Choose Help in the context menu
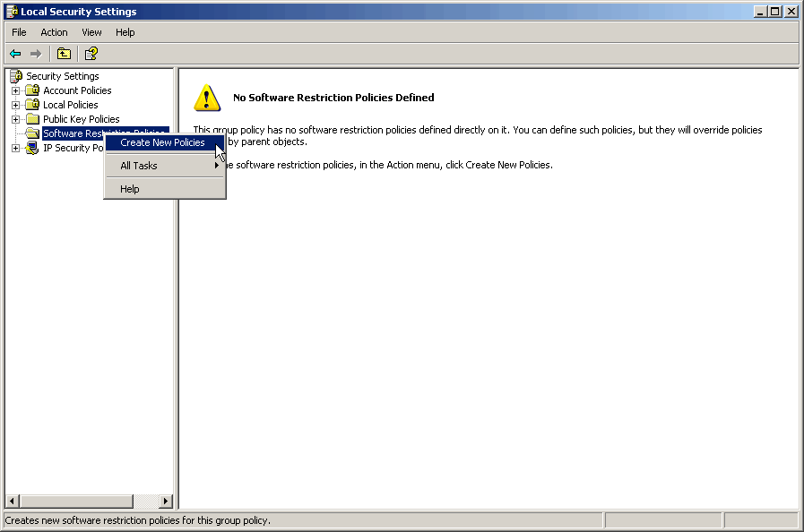 165,189
